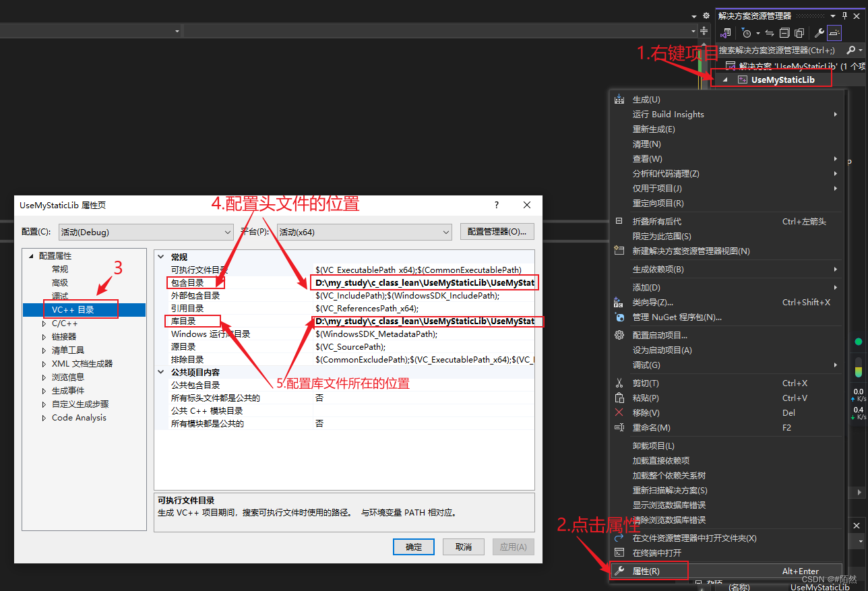The height and width of the screenshot is (591, 868).
Task: Click the 确定 button
Action: point(414,547)
